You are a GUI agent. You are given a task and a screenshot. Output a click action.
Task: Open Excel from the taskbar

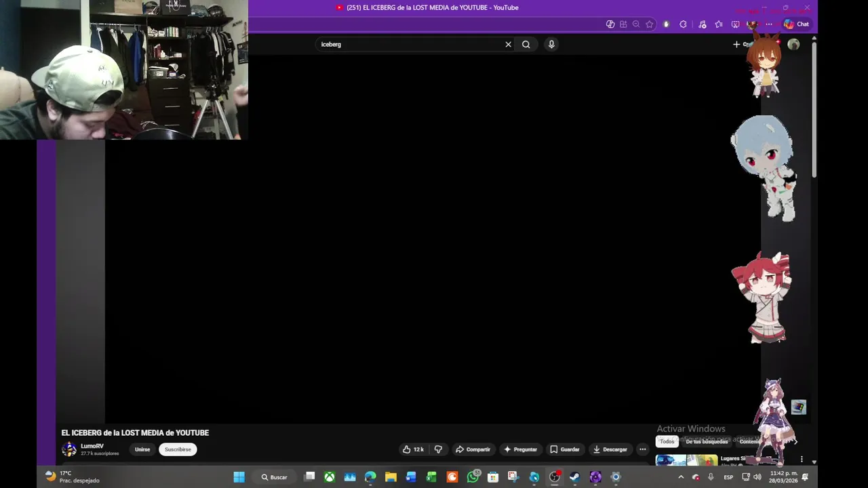[431, 477]
